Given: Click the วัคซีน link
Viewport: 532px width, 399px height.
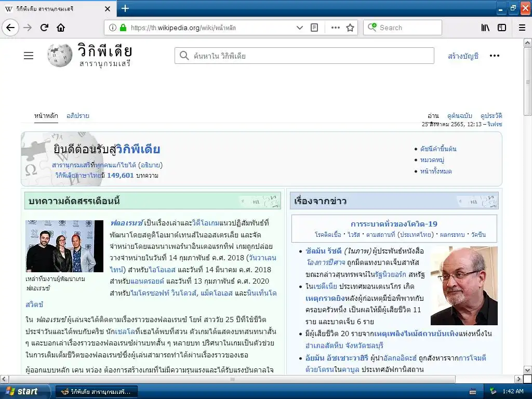Looking at the screenshot, I should pos(478,235).
